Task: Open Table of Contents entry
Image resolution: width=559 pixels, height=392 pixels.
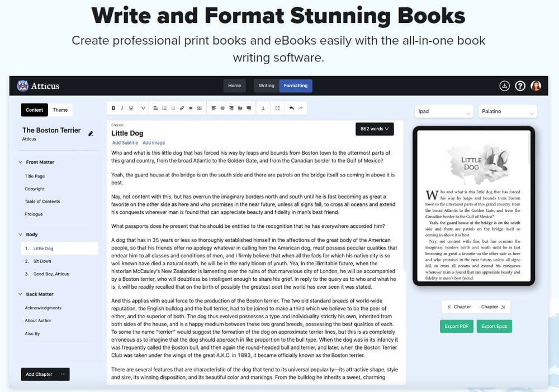Action: [42, 202]
